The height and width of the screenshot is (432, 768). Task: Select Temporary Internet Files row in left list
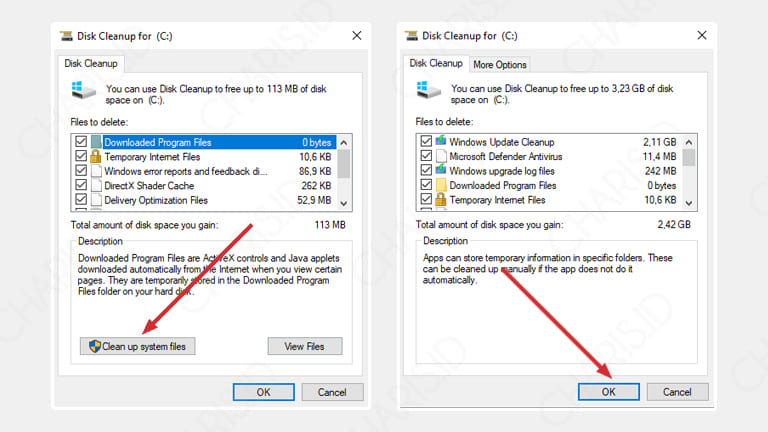204,157
